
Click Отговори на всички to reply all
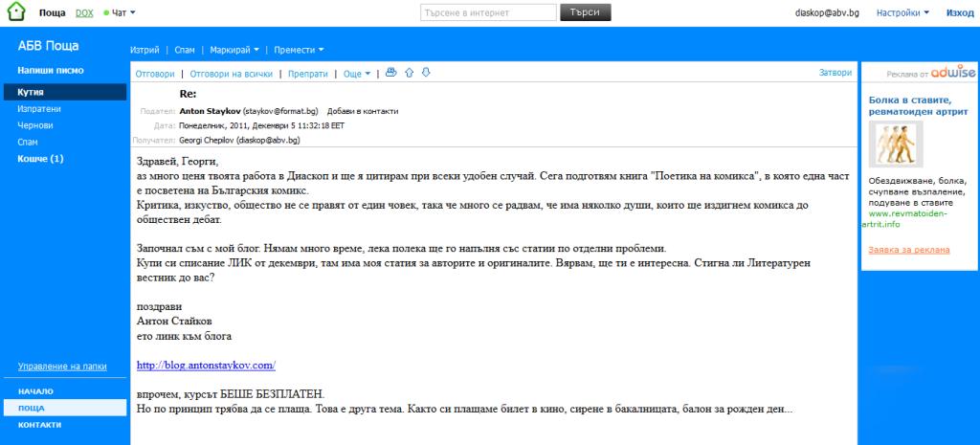tap(232, 74)
